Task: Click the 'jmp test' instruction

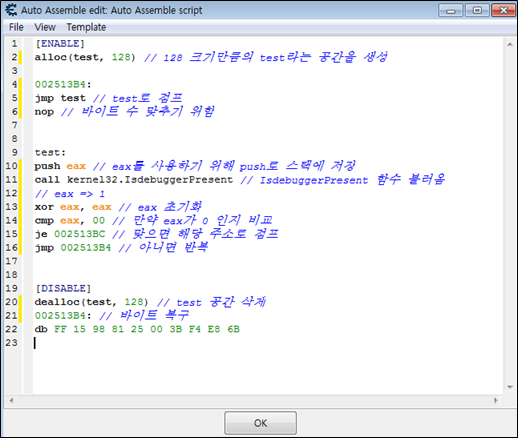Action: pos(60,98)
